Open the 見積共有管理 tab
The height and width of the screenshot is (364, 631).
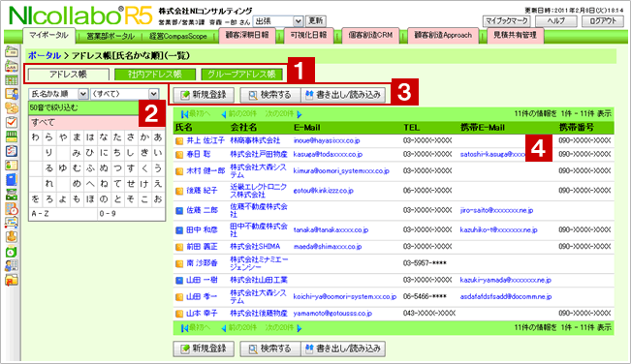pos(515,36)
